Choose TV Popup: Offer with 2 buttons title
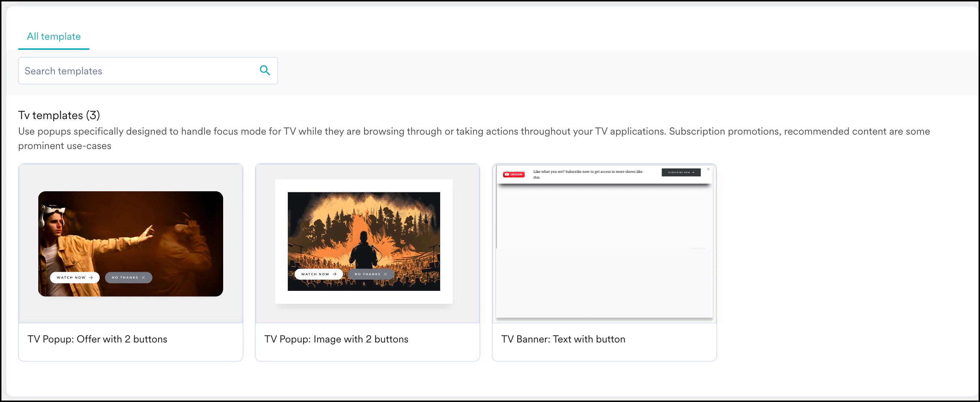Screen dimensions: 980x402 tap(97, 339)
